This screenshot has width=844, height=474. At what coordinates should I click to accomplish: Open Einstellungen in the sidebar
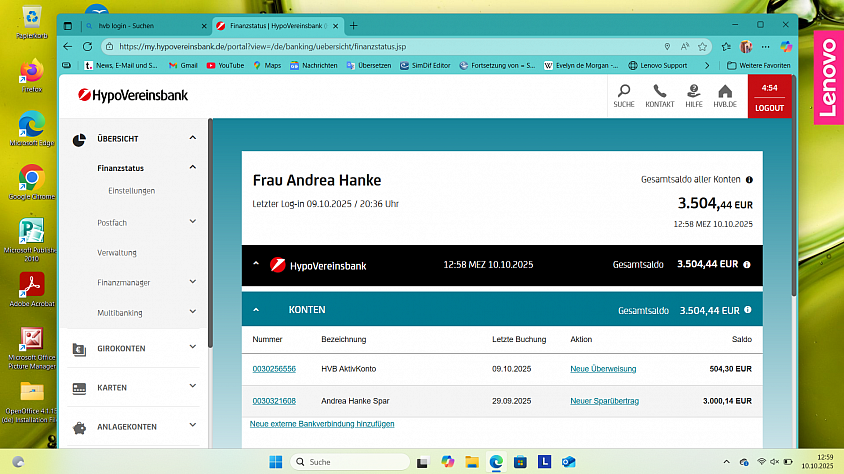pos(131,191)
